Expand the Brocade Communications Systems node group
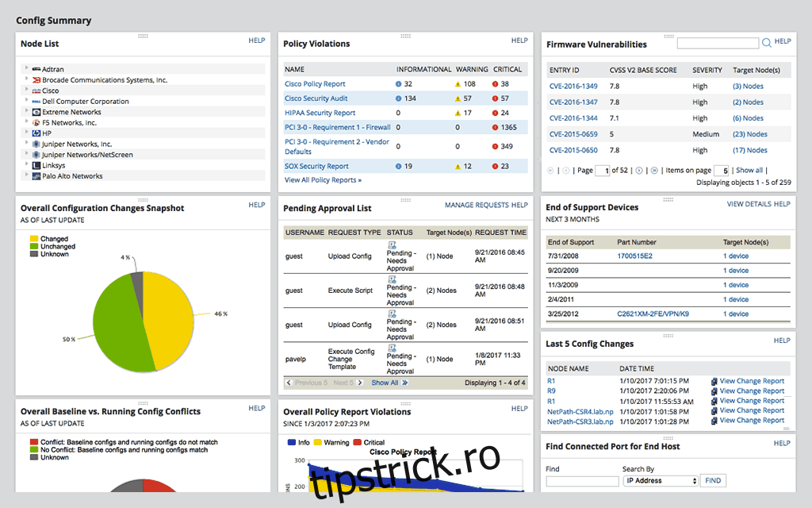The height and width of the screenshot is (508, 812). [x=26, y=79]
